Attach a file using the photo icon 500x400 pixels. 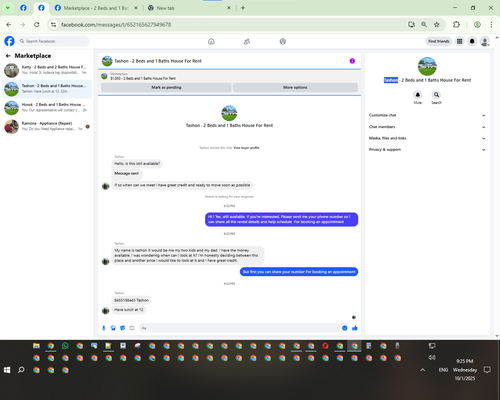click(x=113, y=328)
